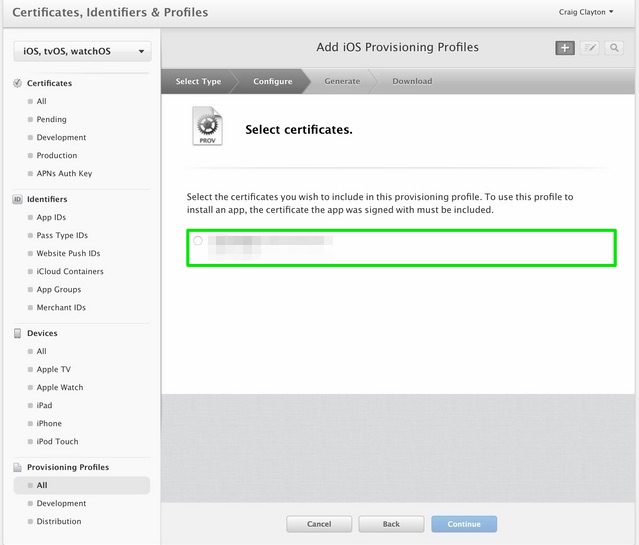Go to the Configure step
The width and height of the screenshot is (639, 545).
coord(273,81)
